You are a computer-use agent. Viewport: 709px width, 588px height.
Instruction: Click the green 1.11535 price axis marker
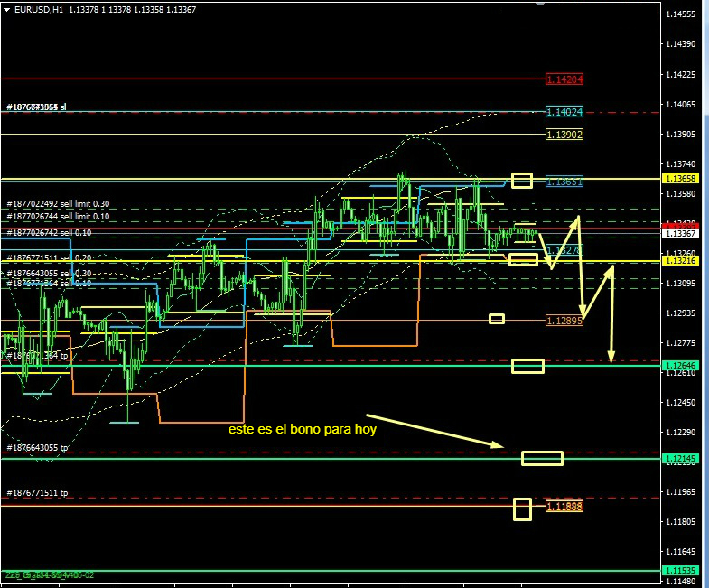pos(679,571)
